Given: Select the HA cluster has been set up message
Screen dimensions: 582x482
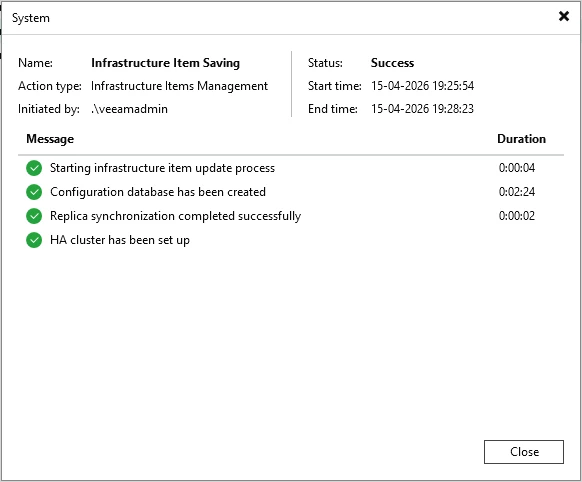Looking at the screenshot, I should 120,240.
